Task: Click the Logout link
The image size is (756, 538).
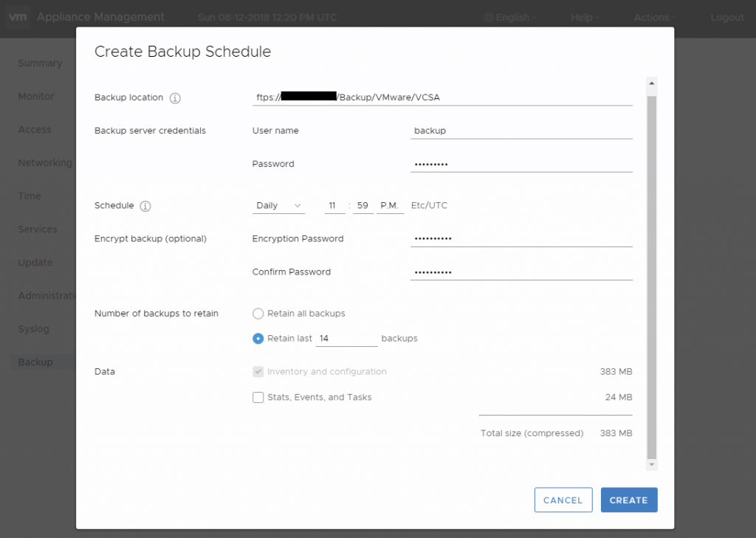Action: click(x=727, y=18)
